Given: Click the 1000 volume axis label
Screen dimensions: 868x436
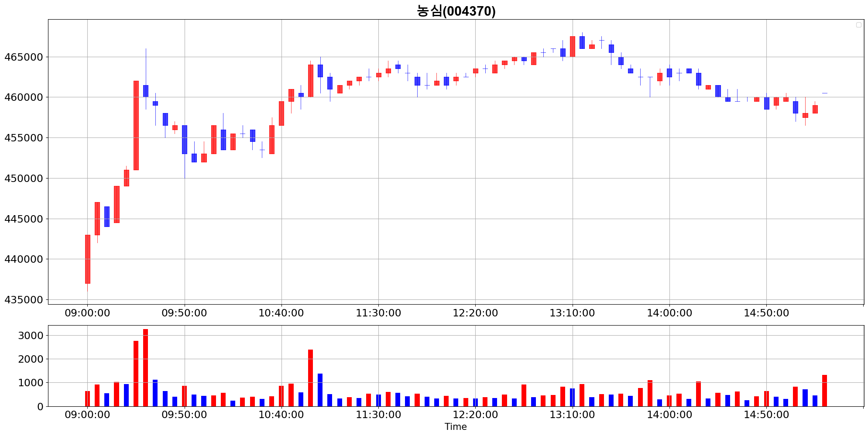Looking at the screenshot, I should pyautogui.click(x=31, y=383).
